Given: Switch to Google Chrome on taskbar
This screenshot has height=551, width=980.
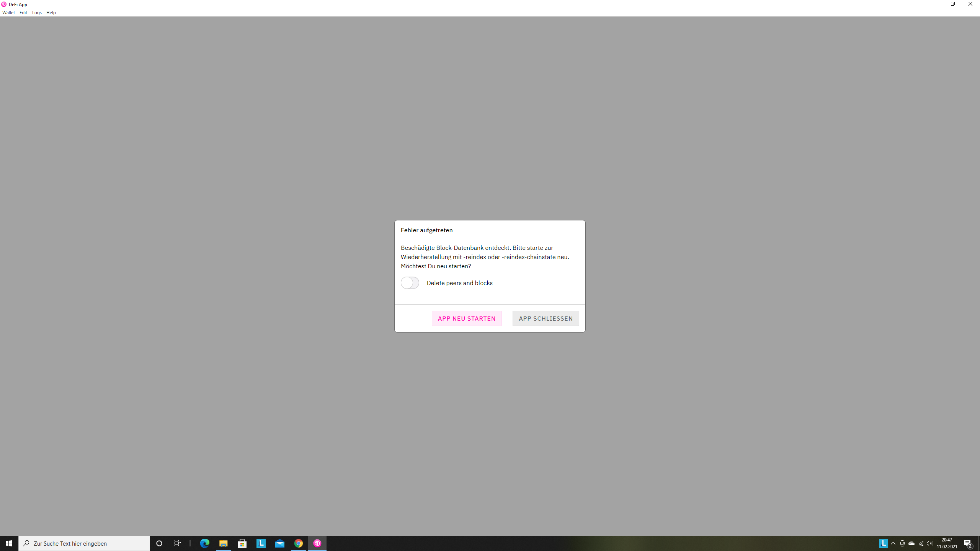Looking at the screenshot, I should tap(299, 543).
